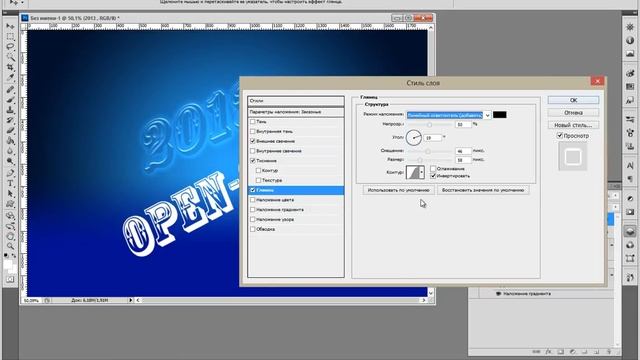Screen dimensions: 640x360
Task: Click the delete layer trash icon
Action: (x=609, y=351)
